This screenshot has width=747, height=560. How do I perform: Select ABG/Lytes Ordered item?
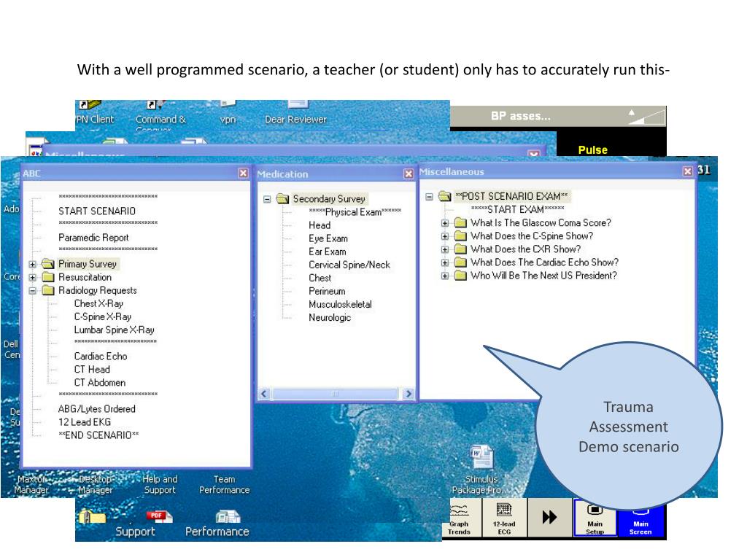(97, 408)
